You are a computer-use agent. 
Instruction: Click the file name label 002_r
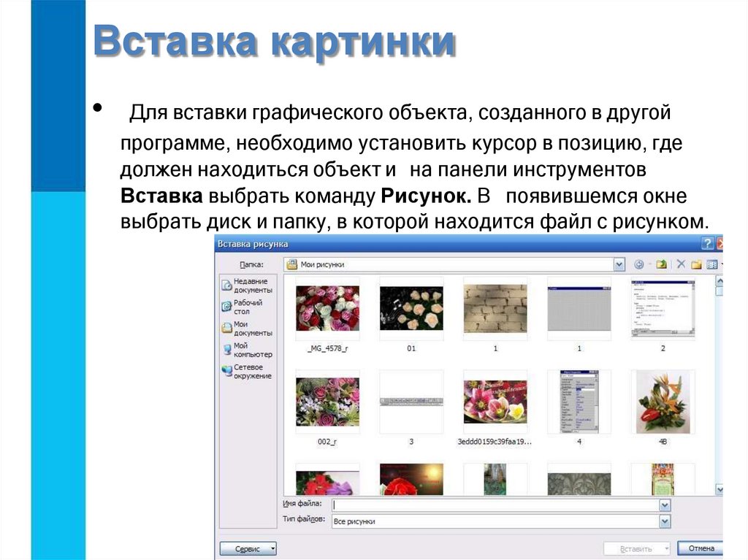click(327, 442)
